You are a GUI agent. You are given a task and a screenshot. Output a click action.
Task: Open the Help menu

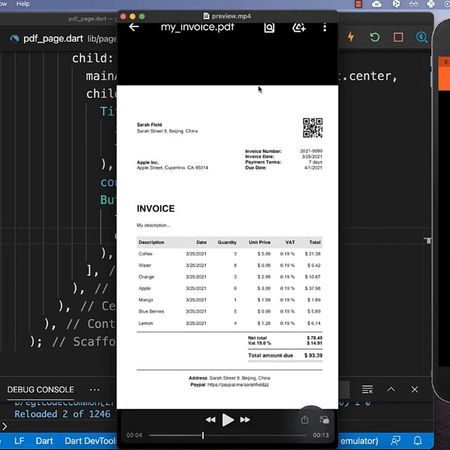(23, 4)
